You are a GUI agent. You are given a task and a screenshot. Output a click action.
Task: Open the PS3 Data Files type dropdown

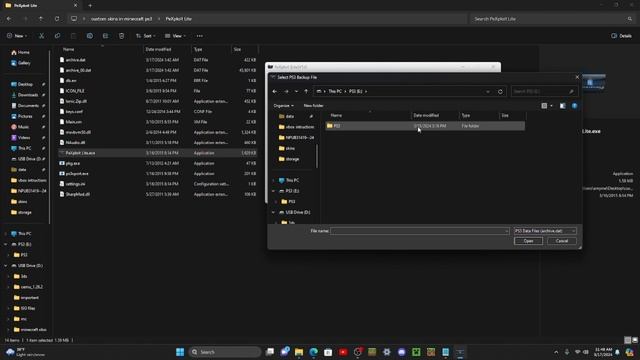click(x=545, y=231)
